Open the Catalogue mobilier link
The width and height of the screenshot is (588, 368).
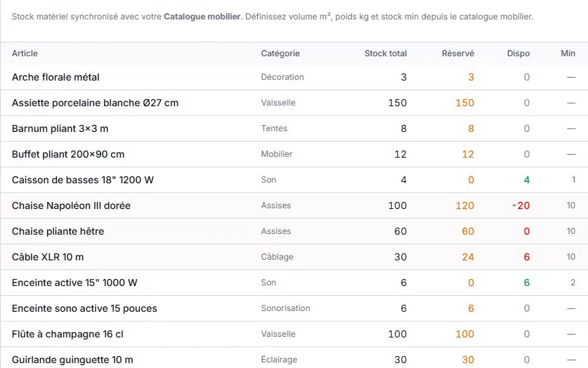[202, 17]
